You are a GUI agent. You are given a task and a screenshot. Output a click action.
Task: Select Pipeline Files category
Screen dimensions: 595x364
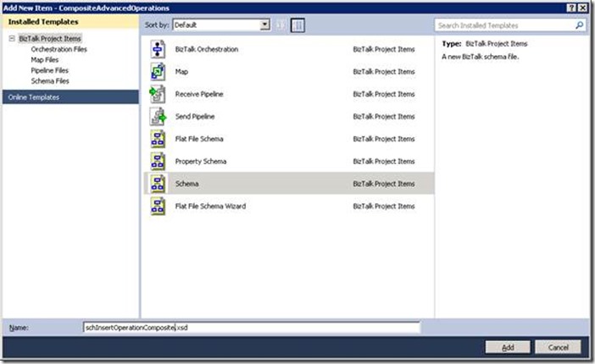tap(50, 70)
